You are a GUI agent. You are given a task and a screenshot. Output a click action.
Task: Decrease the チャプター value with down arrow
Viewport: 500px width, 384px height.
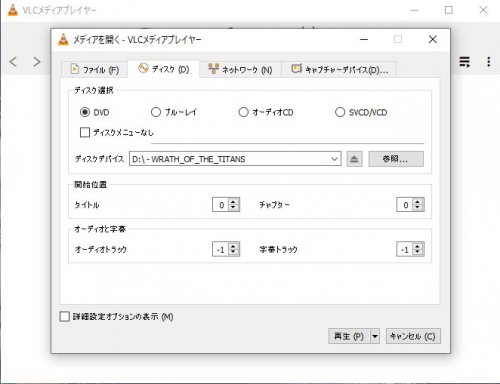(418, 208)
